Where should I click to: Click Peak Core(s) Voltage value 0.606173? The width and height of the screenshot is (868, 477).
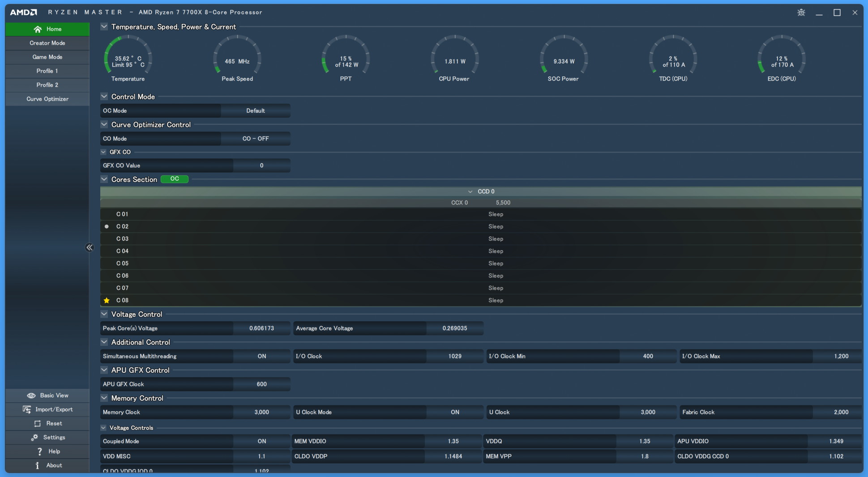click(x=262, y=328)
